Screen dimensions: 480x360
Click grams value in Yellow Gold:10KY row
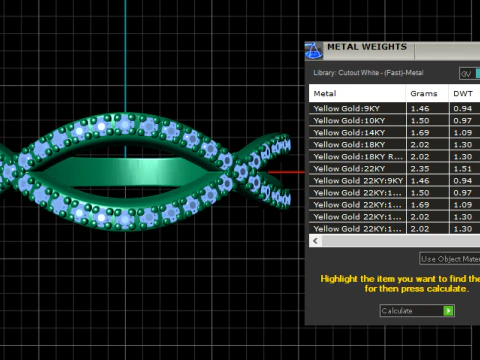coord(420,121)
